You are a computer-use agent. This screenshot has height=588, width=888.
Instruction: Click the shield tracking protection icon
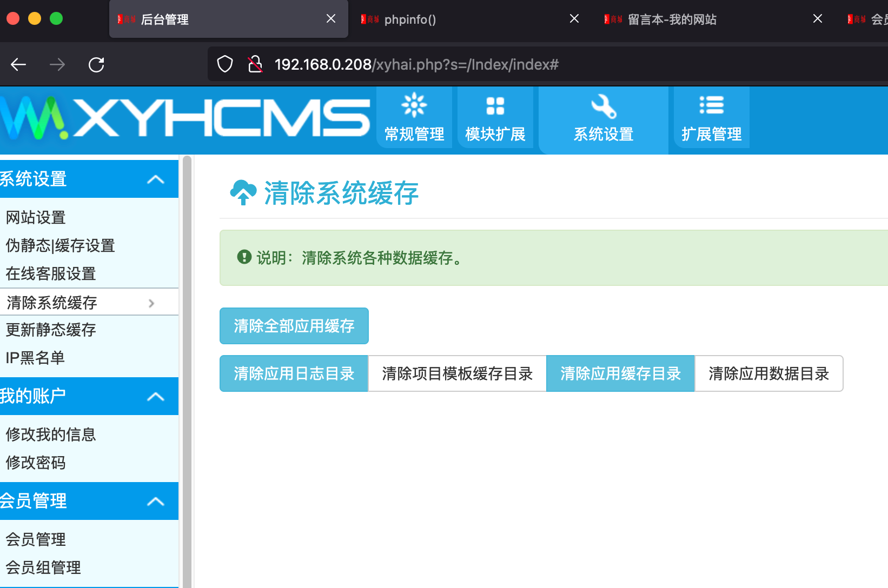pyautogui.click(x=225, y=64)
